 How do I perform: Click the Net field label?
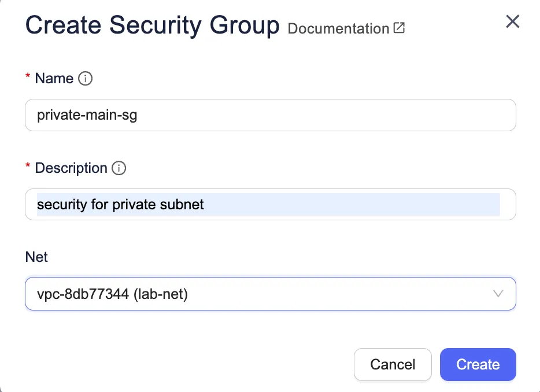click(x=36, y=257)
